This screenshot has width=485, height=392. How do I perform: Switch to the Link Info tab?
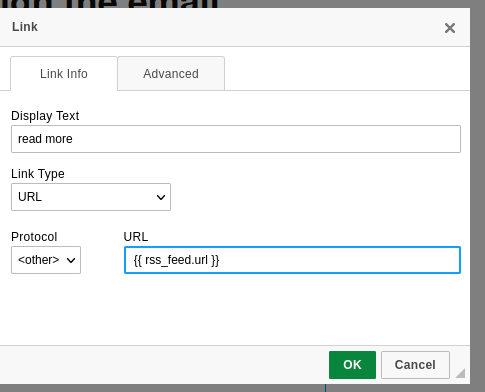pyautogui.click(x=64, y=74)
